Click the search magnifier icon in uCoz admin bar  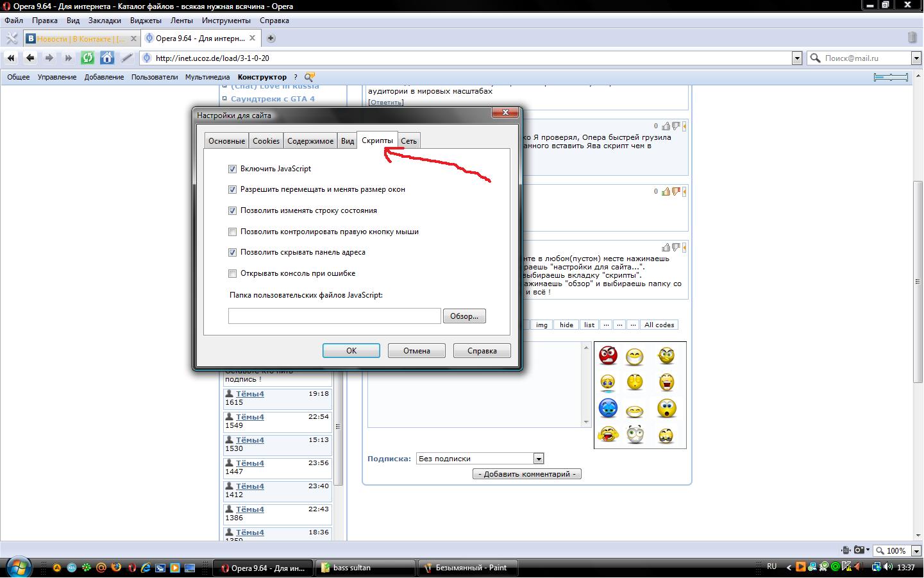tap(310, 77)
